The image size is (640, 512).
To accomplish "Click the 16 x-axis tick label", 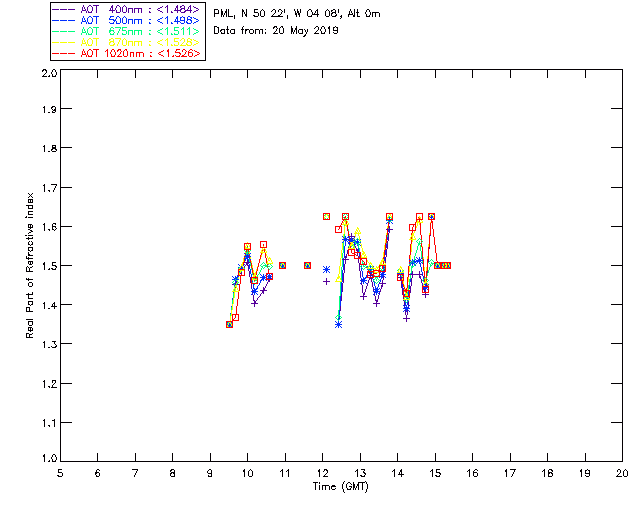I will click(x=473, y=473).
